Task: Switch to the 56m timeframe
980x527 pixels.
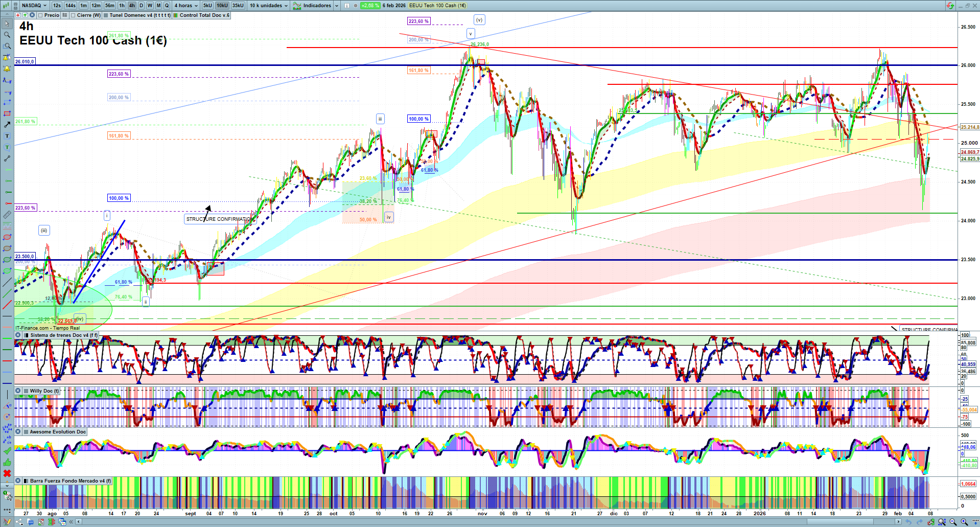Action: point(110,6)
